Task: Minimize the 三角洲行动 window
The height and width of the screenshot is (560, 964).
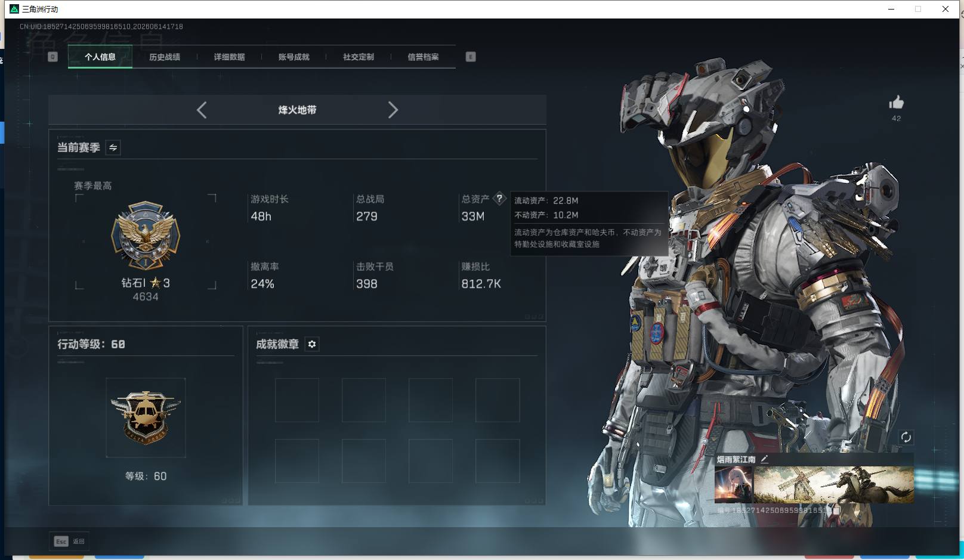Action: tap(891, 9)
